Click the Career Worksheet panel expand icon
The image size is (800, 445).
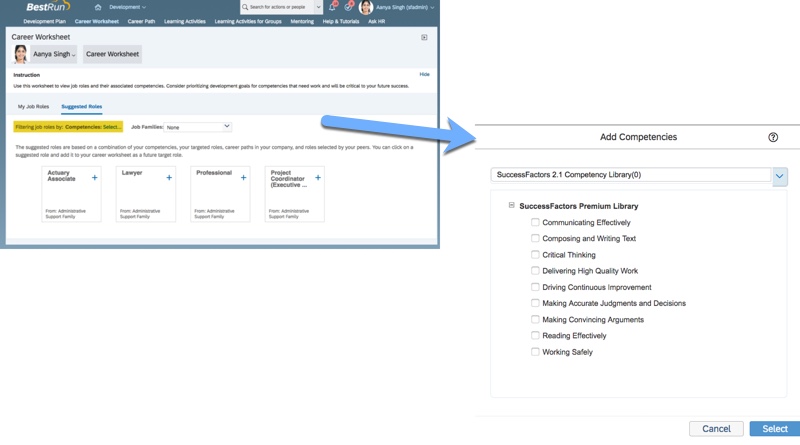[x=424, y=38]
